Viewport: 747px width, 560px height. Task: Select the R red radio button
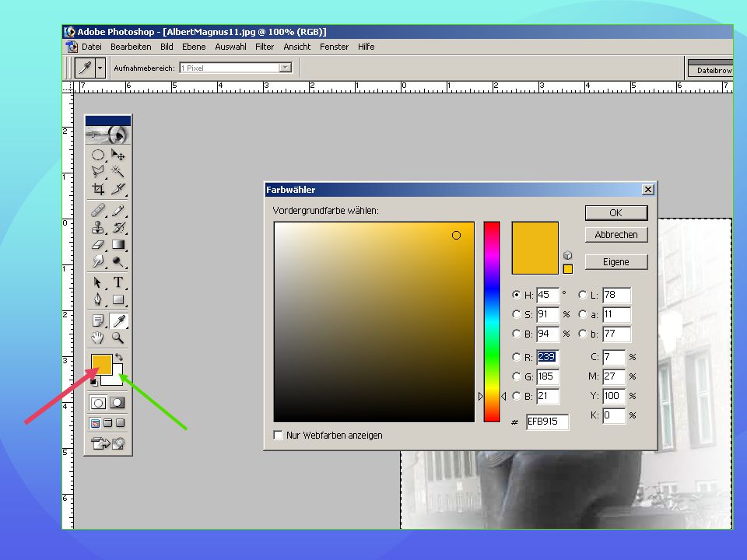coord(516,357)
